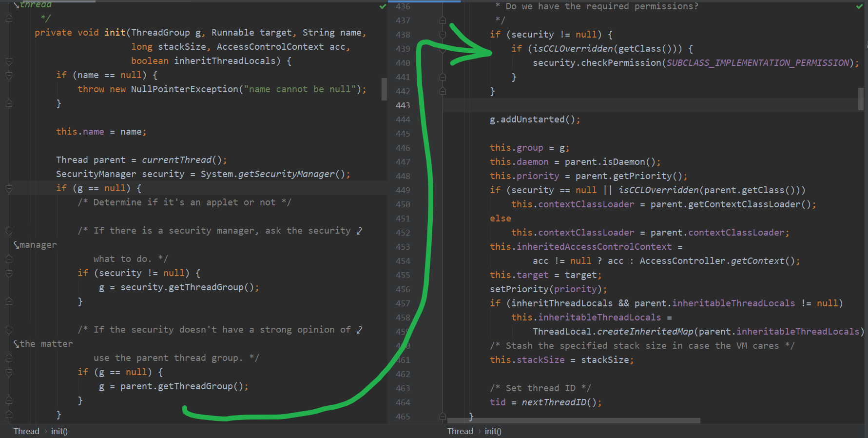
Task: Click 'else' keyword at line 451
Action: coord(501,219)
